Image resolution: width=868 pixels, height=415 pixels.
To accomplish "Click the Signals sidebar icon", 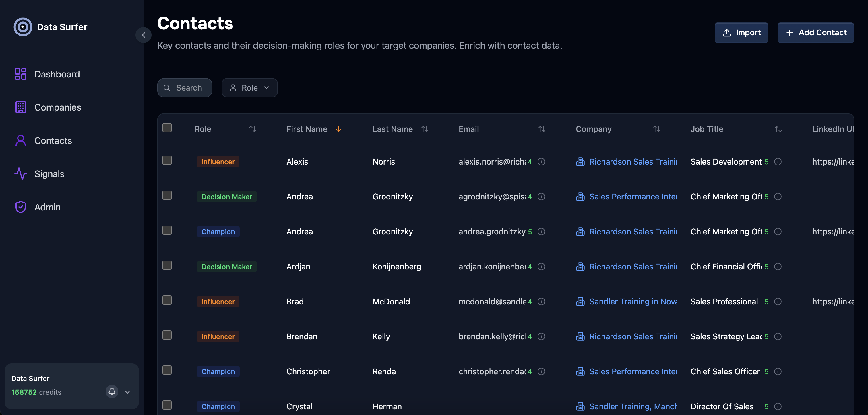I will coord(21,174).
